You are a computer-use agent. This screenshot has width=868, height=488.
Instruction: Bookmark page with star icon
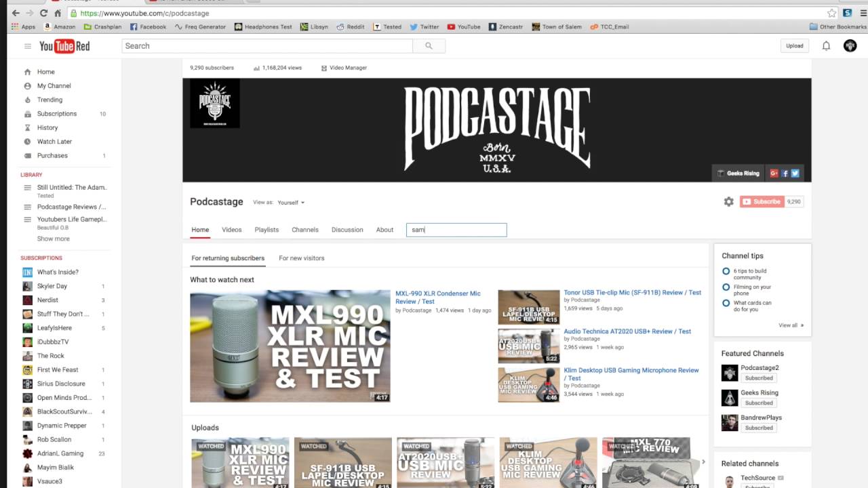[x=831, y=13]
